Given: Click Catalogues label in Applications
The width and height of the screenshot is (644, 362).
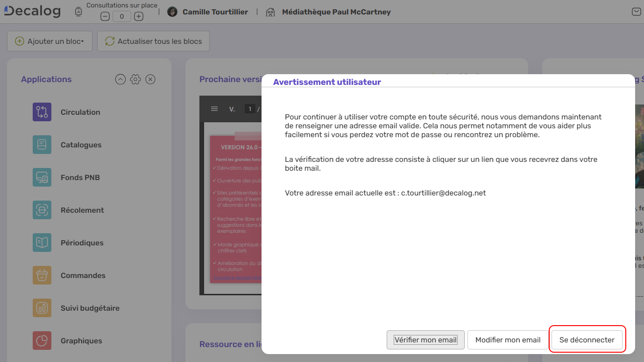Looking at the screenshot, I should [x=81, y=145].
